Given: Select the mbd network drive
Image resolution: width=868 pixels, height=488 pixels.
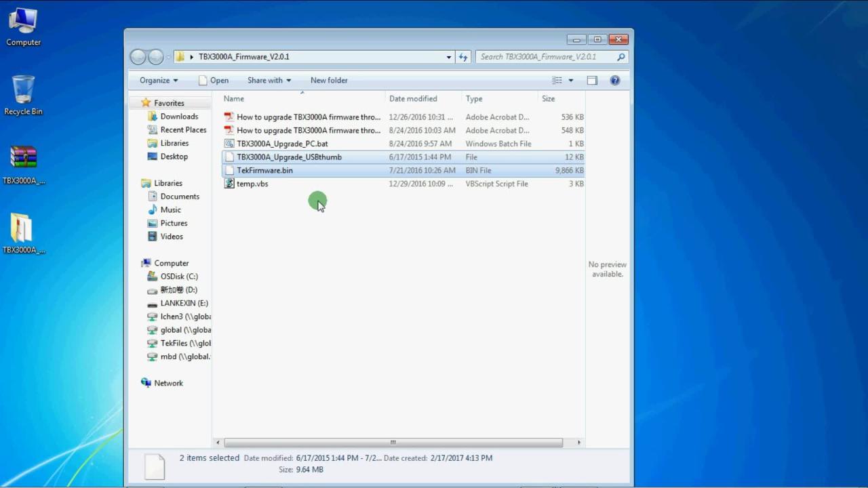Looking at the screenshot, I should click(x=185, y=357).
